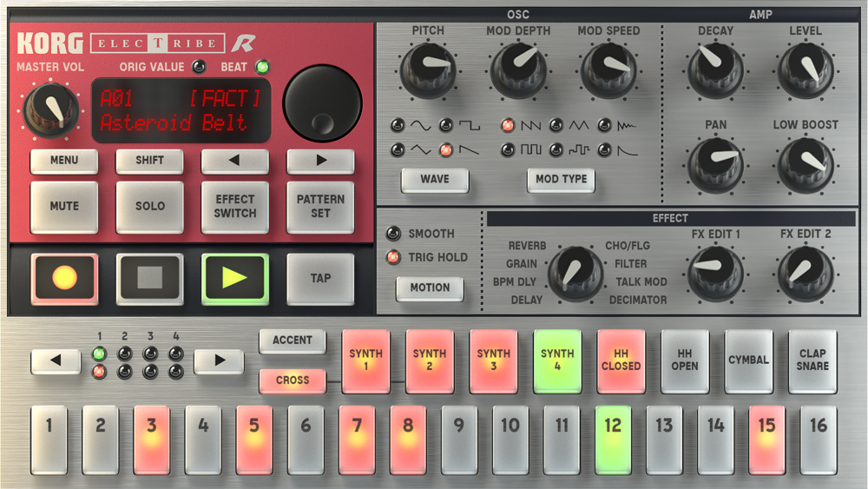Select the SYNTH 3 part pad

[x=493, y=360]
